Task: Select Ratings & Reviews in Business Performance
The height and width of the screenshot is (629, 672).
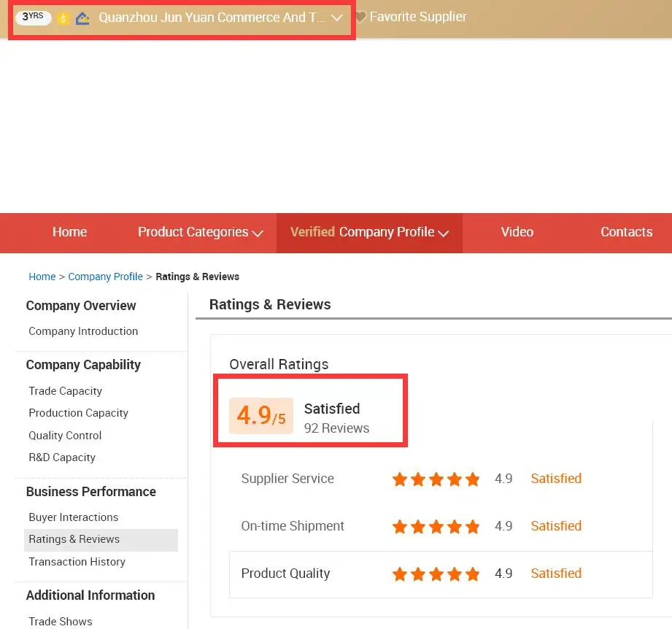Action: coord(74,540)
